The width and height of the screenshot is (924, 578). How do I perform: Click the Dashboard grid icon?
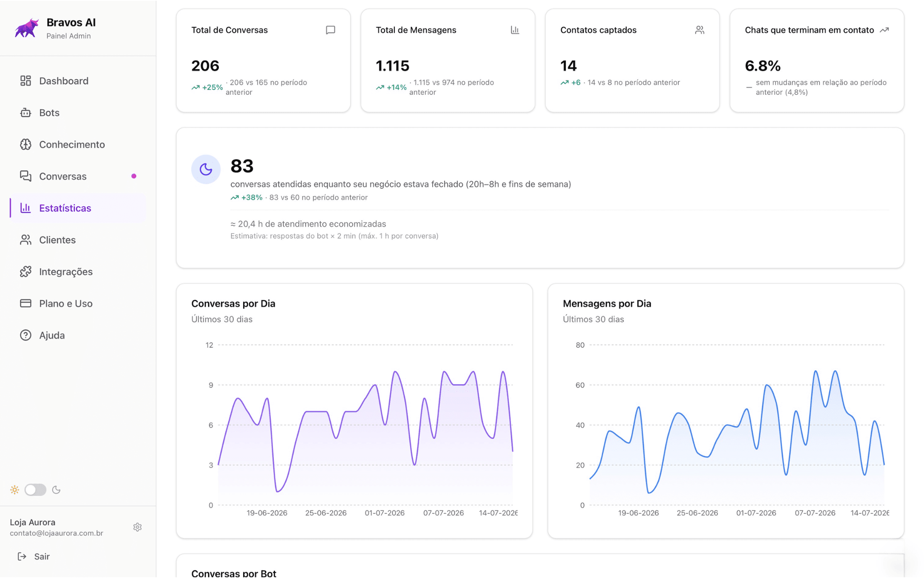26,81
